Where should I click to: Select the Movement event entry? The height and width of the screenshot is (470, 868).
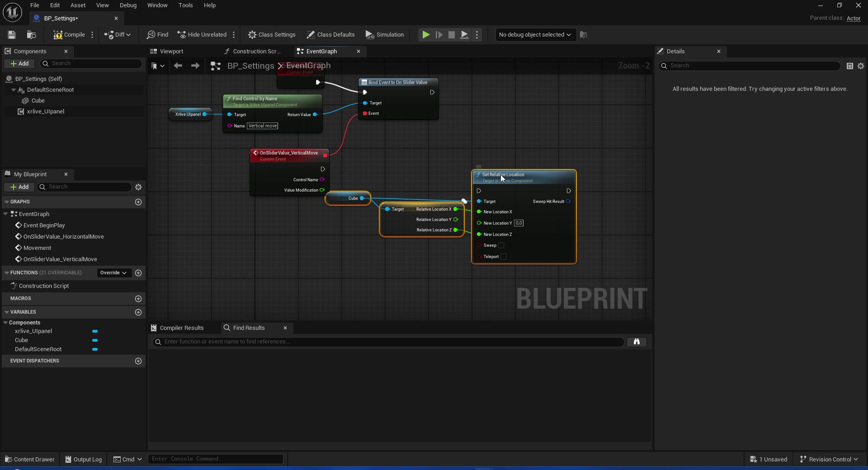(x=37, y=248)
